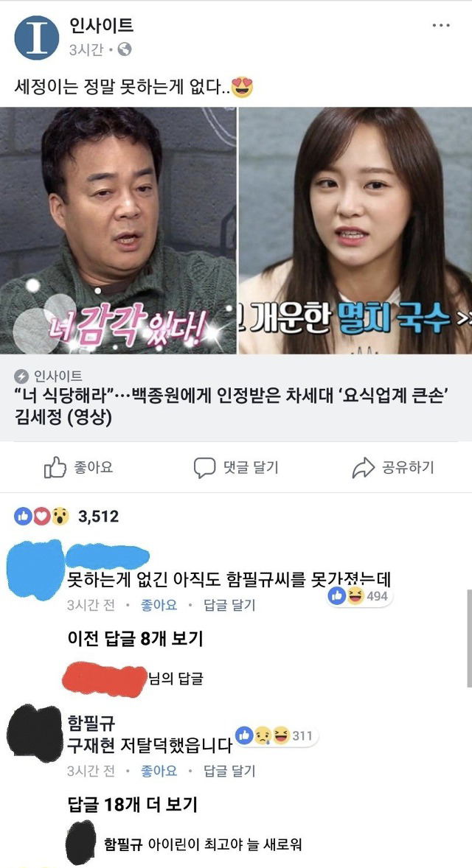
Task: Click 답글 달기 under the first comment
Action: (x=229, y=605)
